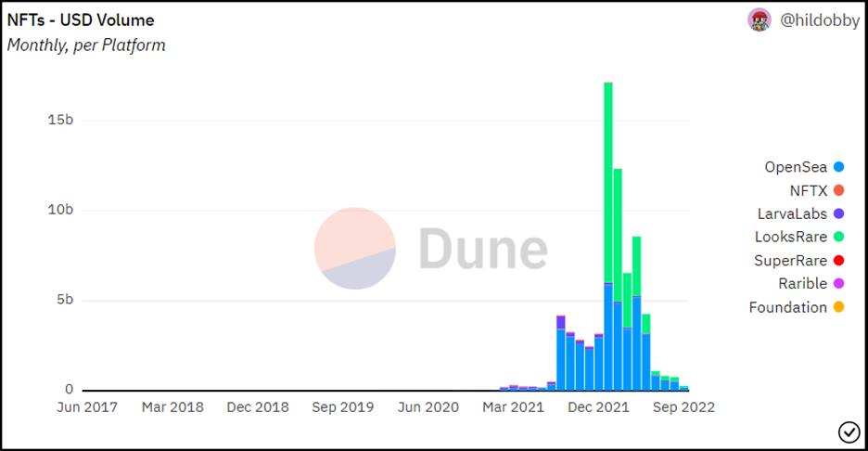Click the blue OpenSea segment of the tallest bar

pyautogui.click(x=608, y=338)
